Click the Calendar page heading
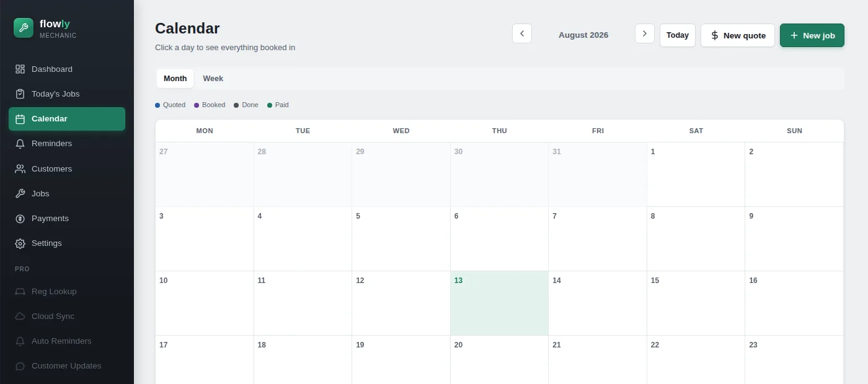Screen dimensions: 868x384 tap(187, 28)
